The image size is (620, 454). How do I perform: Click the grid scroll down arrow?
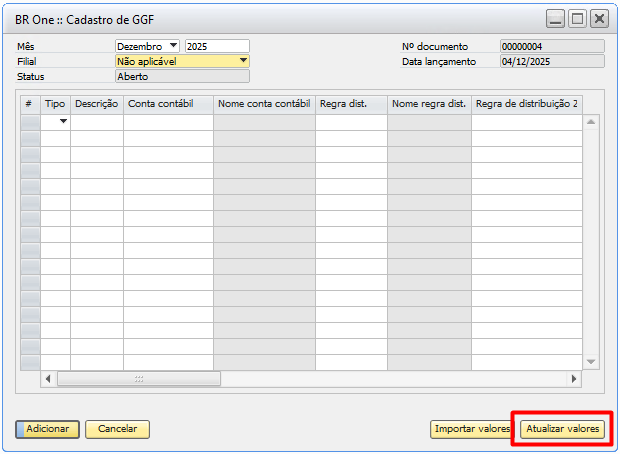[x=590, y=361]
